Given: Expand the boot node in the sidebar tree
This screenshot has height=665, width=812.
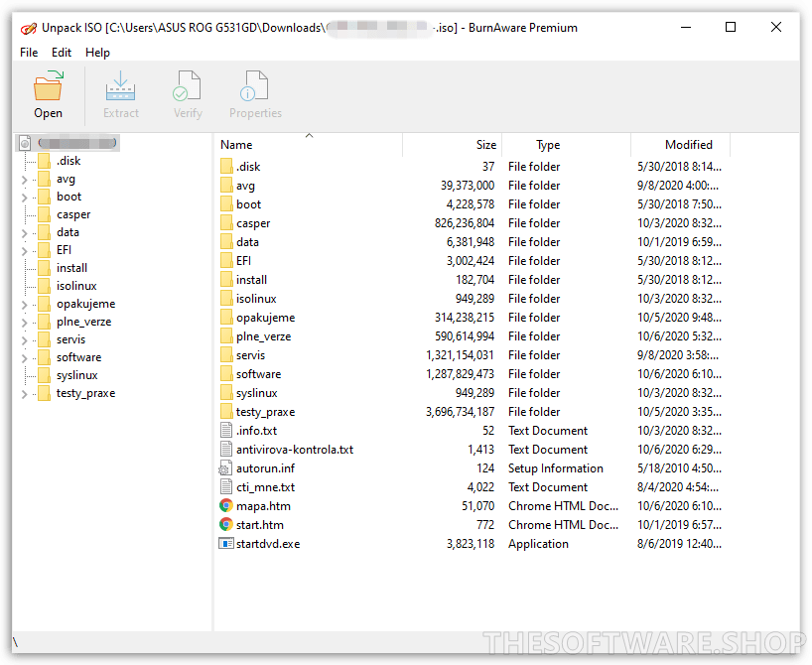Looking at the screenshot, I should [23, 197].
